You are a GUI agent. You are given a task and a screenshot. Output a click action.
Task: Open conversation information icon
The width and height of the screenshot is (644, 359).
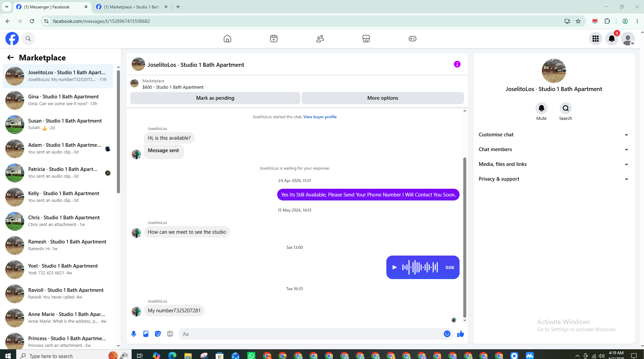click(457, 64)
